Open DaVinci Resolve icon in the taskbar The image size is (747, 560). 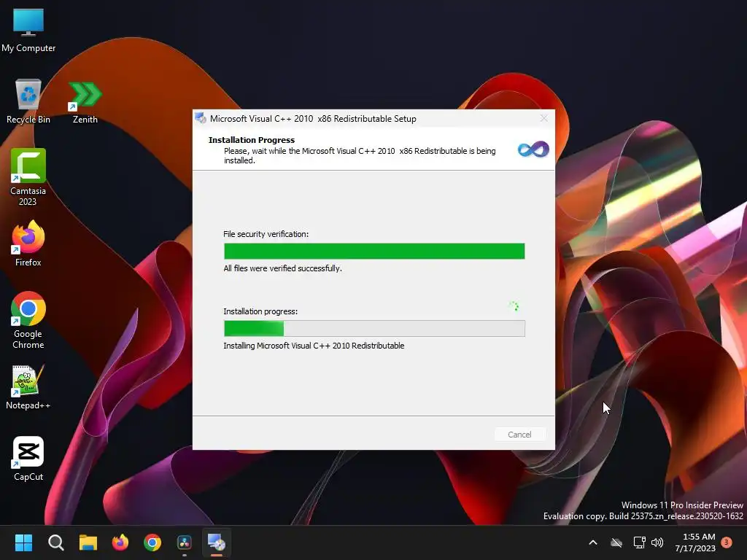185,542
